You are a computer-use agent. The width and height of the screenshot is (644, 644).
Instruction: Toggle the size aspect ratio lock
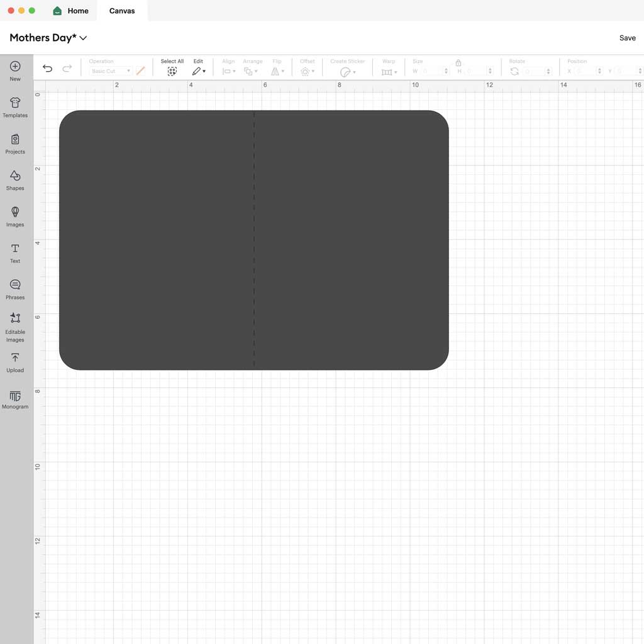click(458, 63)
